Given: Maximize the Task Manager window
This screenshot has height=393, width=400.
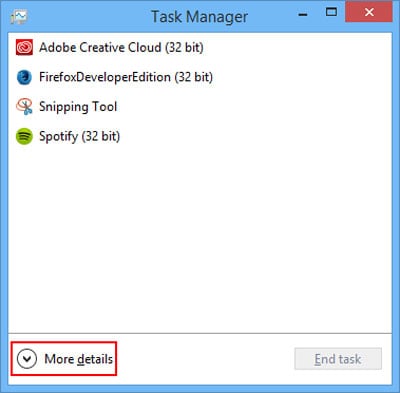Looking at the screenshot, I should click(331, 13).
